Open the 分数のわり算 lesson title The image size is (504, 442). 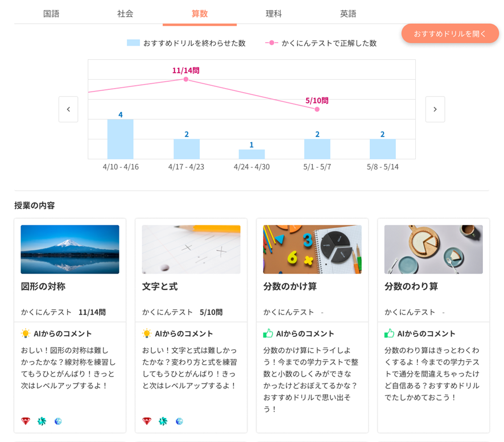click(411, 286)
